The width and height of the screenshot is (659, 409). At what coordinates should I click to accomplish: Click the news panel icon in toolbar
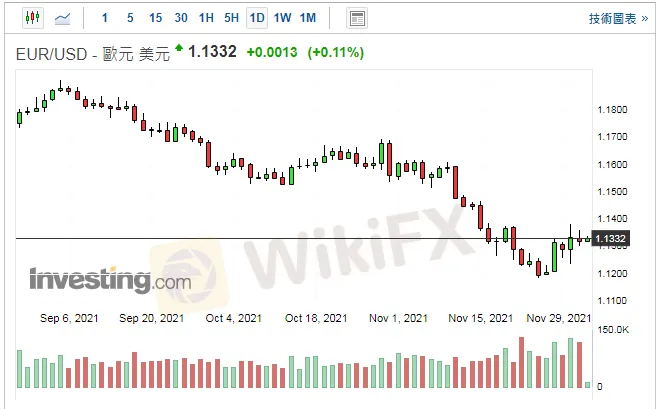[357, 18]
